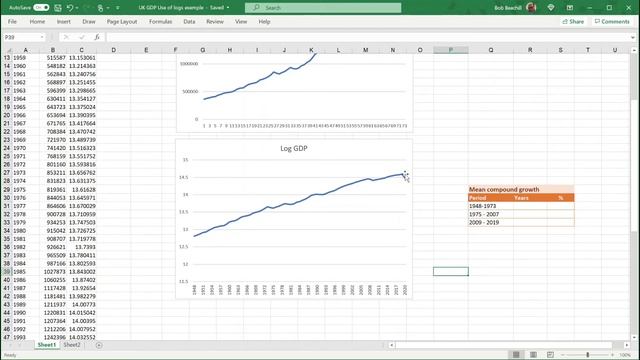Image resolution: width=640 pixels, height=360 pixels.
Task: Click the diamond premium icon in the title bar
Action: click(551, 7)
